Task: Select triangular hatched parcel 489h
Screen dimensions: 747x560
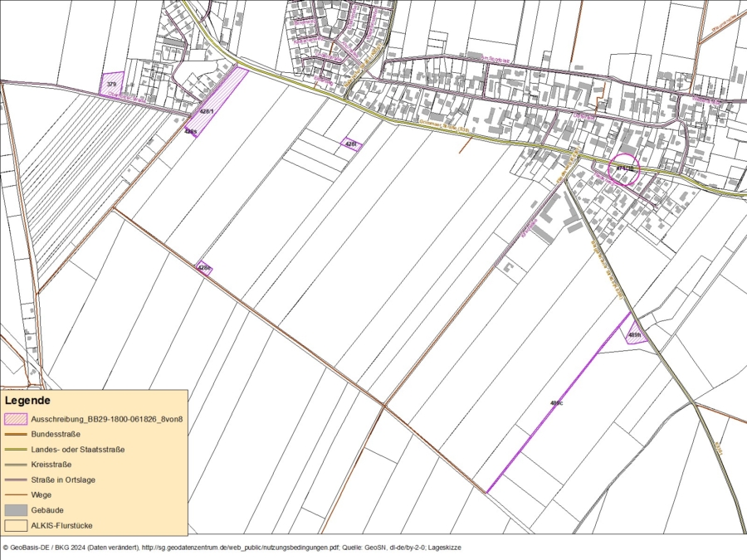Action: click(636, 334)
